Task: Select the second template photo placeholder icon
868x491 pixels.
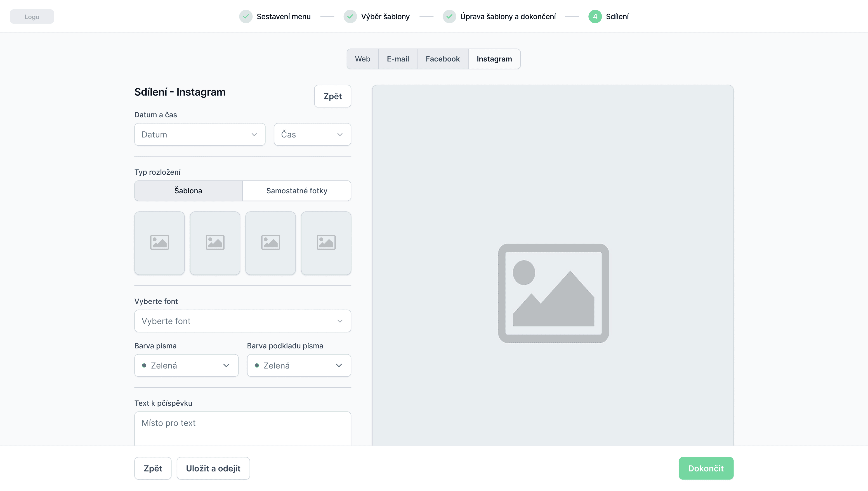Action: (x=215, y=242)
